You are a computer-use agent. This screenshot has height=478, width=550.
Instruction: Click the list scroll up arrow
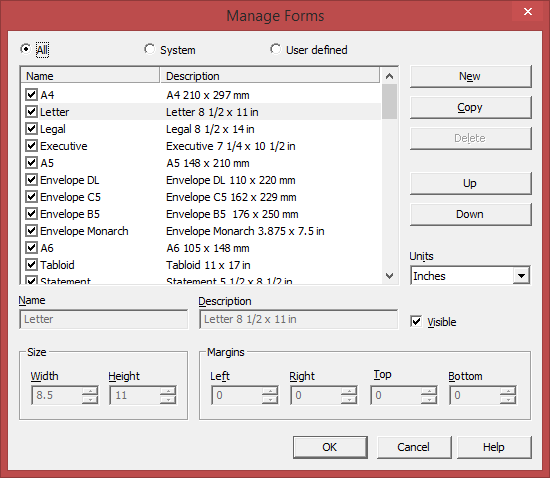(x=389, y=76)
